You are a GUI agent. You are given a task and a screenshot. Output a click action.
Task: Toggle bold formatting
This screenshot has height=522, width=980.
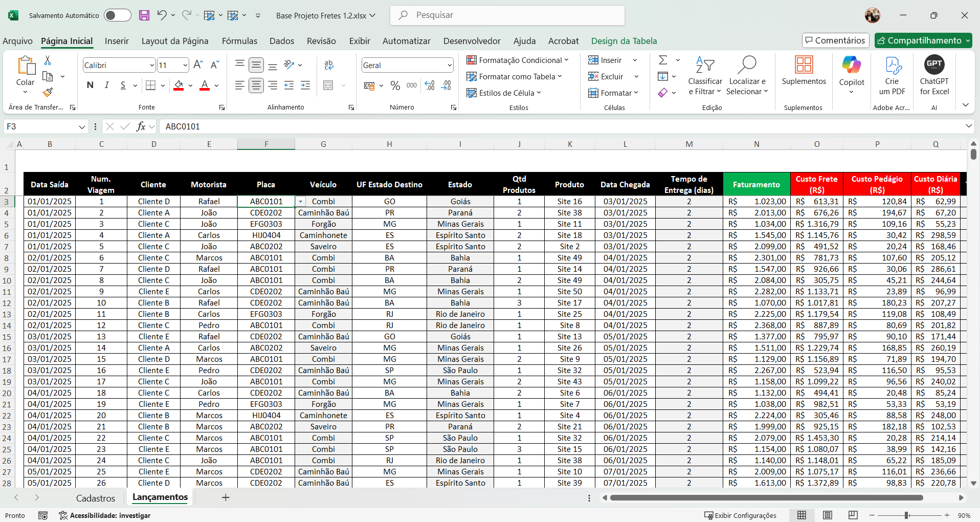tap(90, 85)
